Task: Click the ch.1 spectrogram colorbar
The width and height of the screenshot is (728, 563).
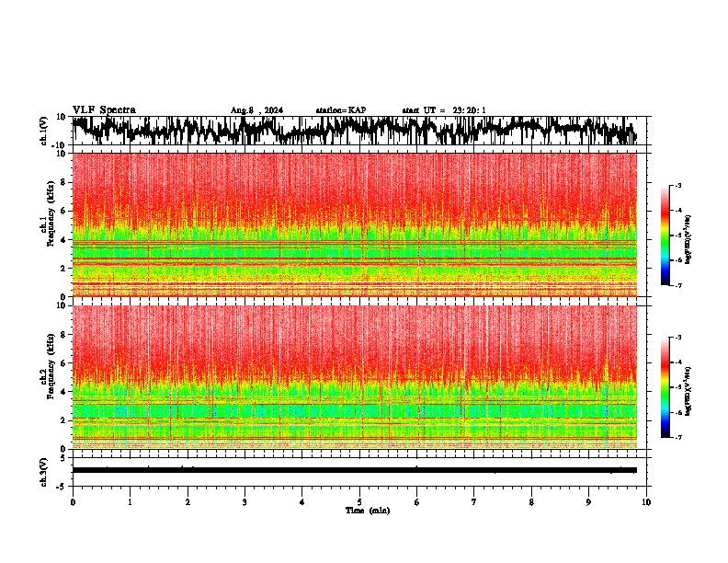Action: [x=665, y=236]
